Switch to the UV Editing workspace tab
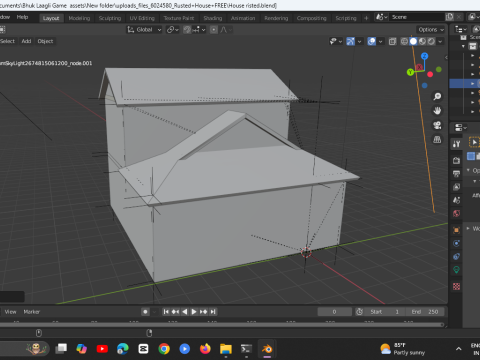 click(x=142, y=18)
